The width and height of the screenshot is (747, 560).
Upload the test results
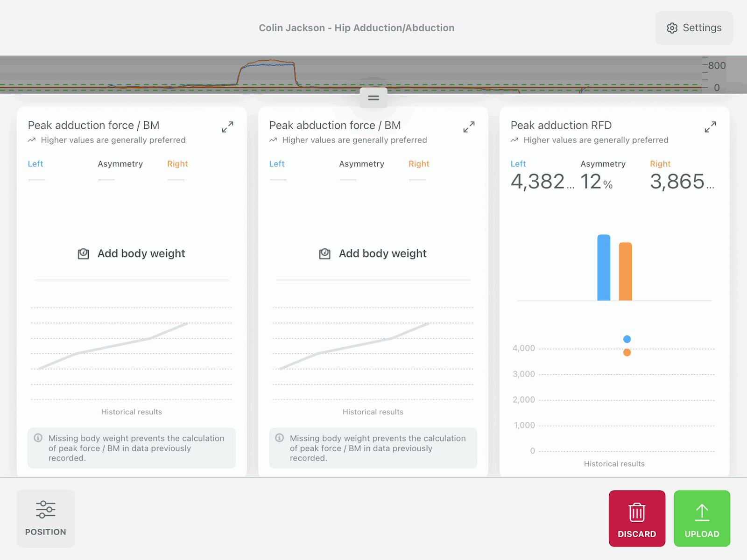(x=702, y=518)
